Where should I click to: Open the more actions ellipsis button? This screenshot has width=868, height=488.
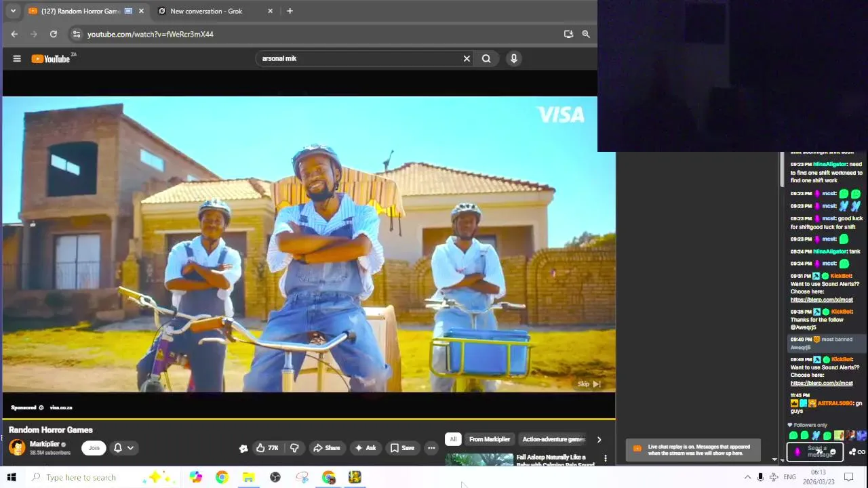(431, 448)
